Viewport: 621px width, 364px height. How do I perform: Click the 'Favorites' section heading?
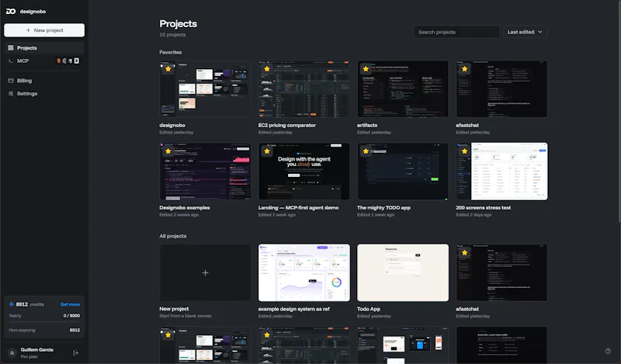[171, 52]
